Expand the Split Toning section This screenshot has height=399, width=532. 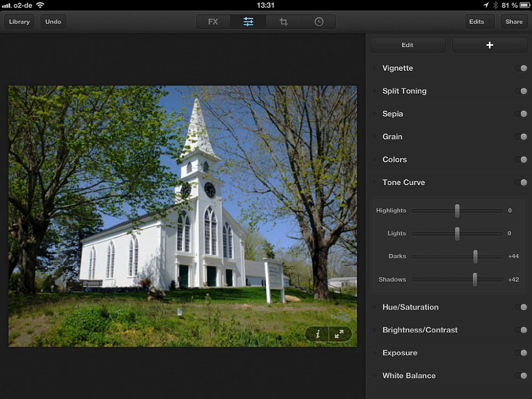coord(404,91)
